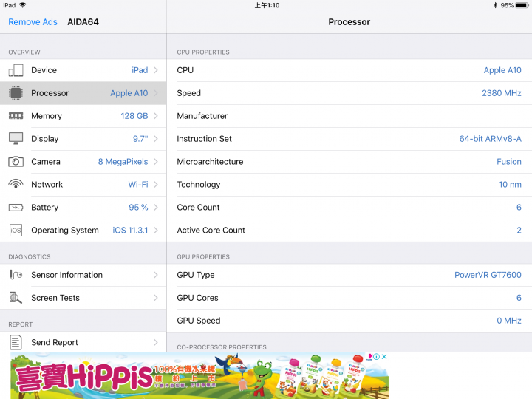This screenshot has height=399, width=532.
Task: Tap the status bar clock time
Action: pos(267,5)
